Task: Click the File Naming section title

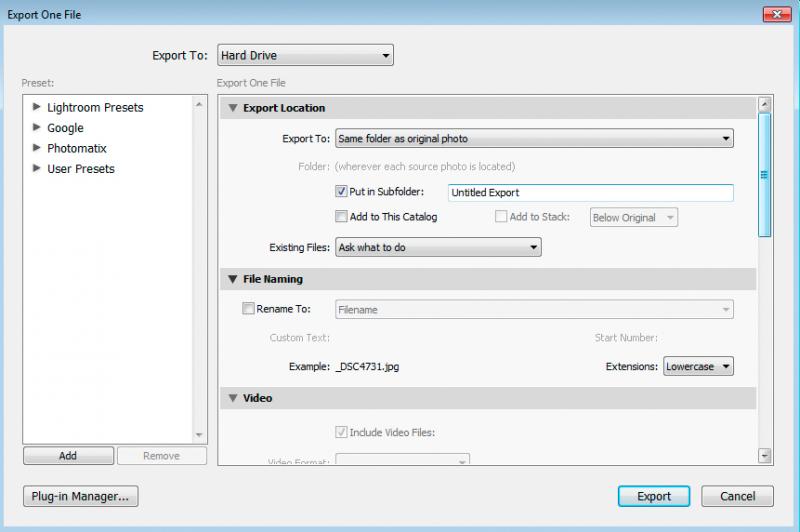Action: tap(273, 279)
